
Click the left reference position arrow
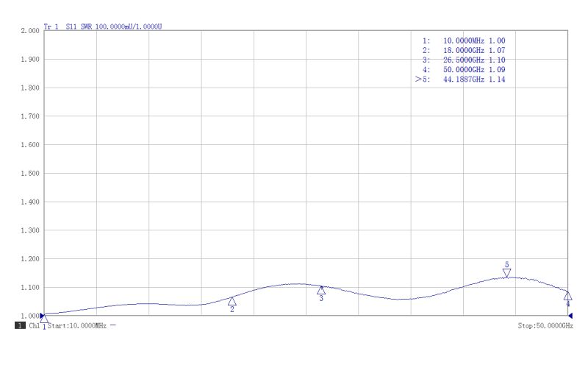click(x=42, y=316)
